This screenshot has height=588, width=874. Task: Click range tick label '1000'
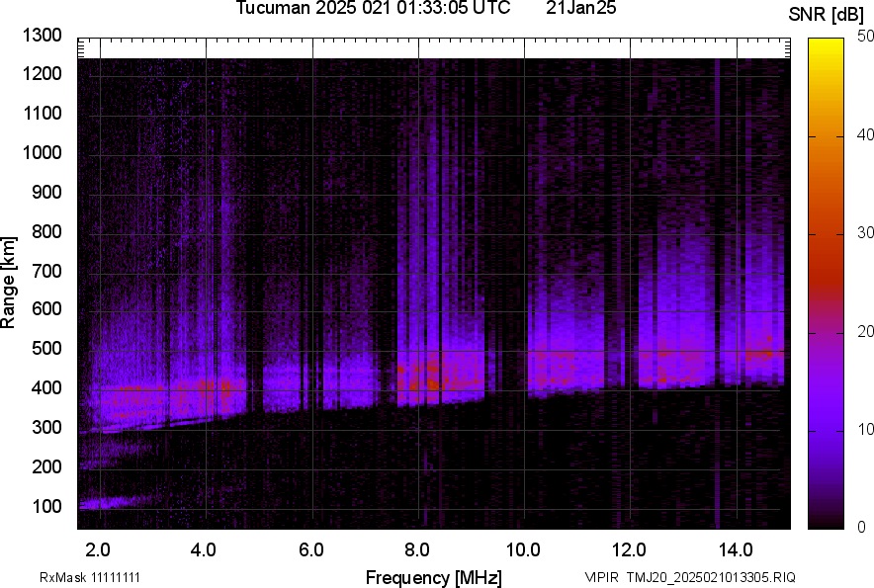pos(42,152)
